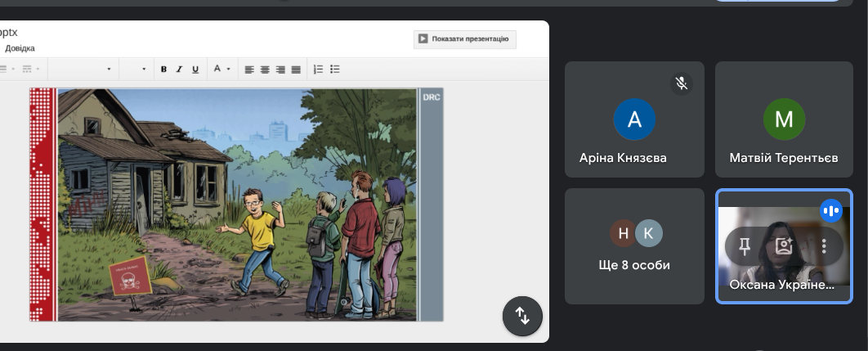
Task: Open visual effects for Оксана's tile
Action: (784, 246)
